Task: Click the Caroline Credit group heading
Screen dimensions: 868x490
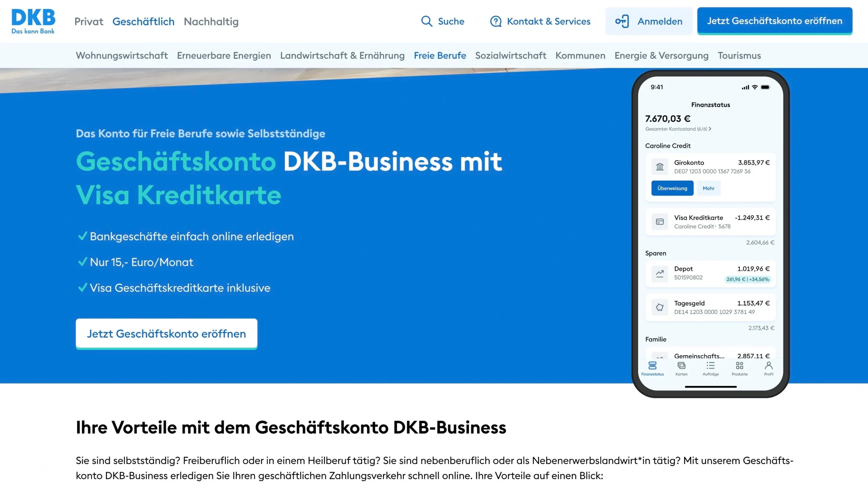Action: 668,146
